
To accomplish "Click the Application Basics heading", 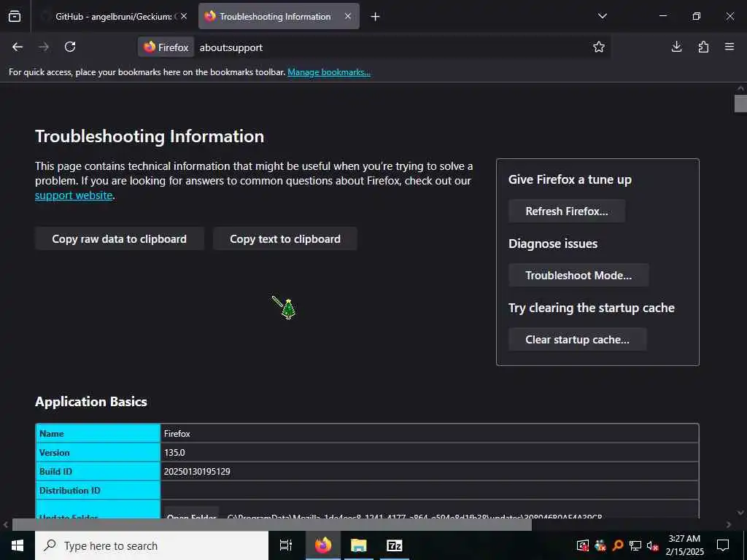I will pyautogui.click(x=91, y=402).
